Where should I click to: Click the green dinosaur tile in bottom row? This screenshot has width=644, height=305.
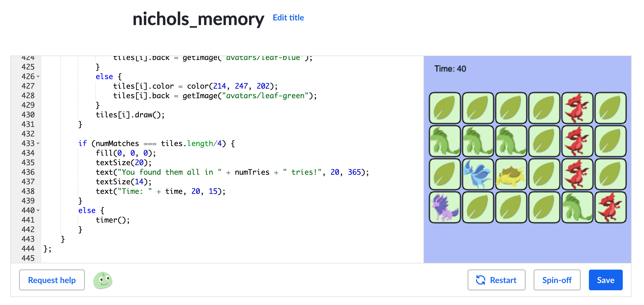[x=577, y=207]
